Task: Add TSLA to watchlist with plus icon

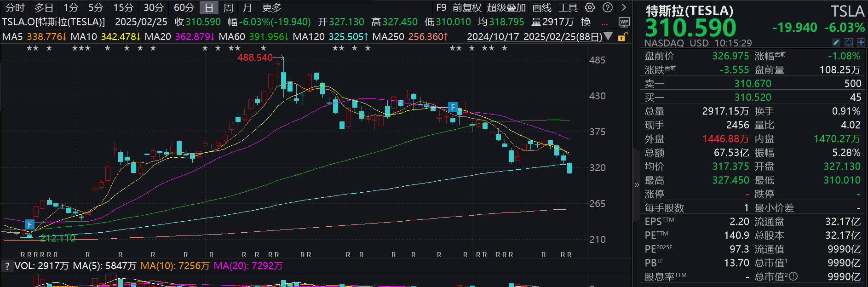Action: pos(861,43)
